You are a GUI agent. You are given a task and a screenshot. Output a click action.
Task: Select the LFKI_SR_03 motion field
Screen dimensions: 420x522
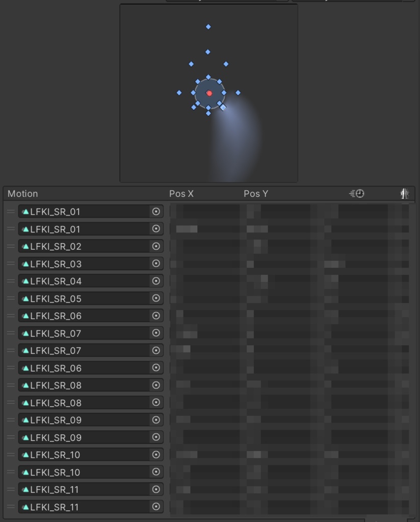[x=84, y=264]
